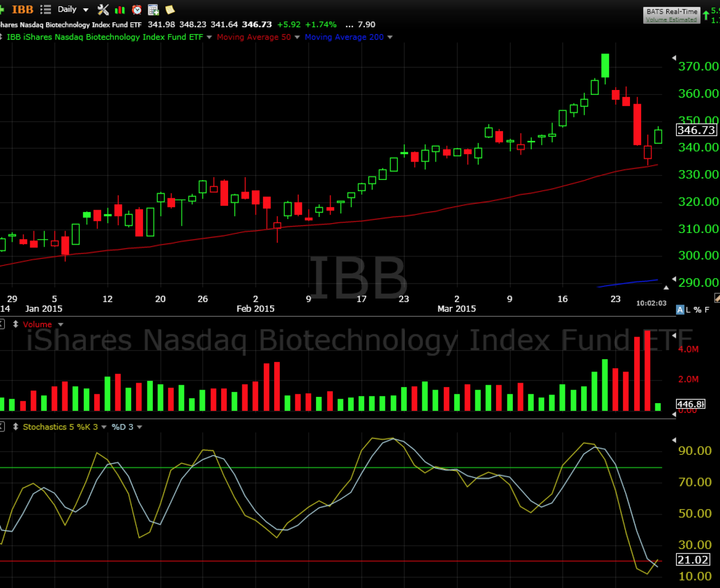
Task: Click the calendar grid icon in toolbar
Action: coord(153,9)
